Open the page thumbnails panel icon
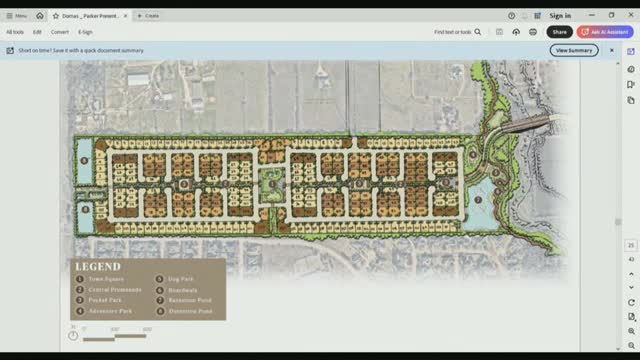Screen dimensions: 640x360 click(631, 100)
